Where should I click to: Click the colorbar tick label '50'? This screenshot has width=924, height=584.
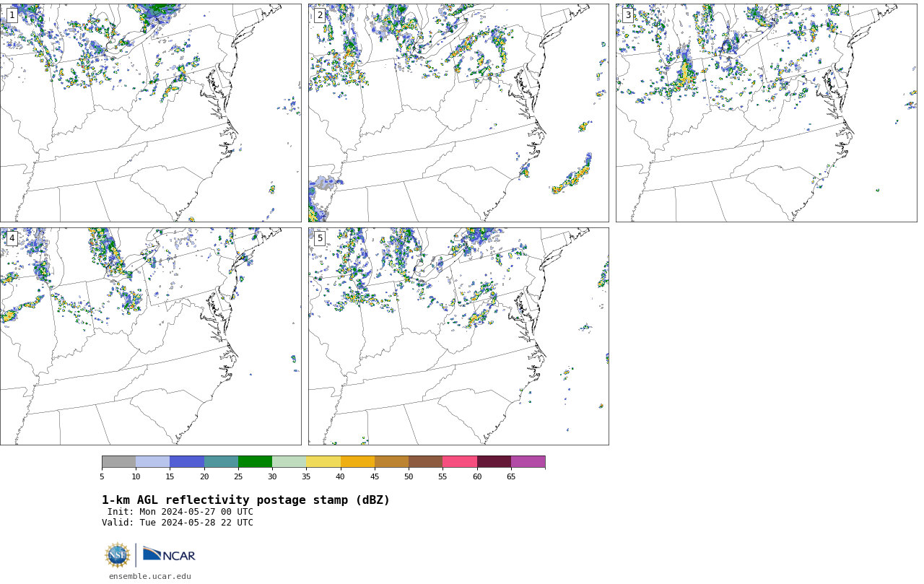point(409,476)
